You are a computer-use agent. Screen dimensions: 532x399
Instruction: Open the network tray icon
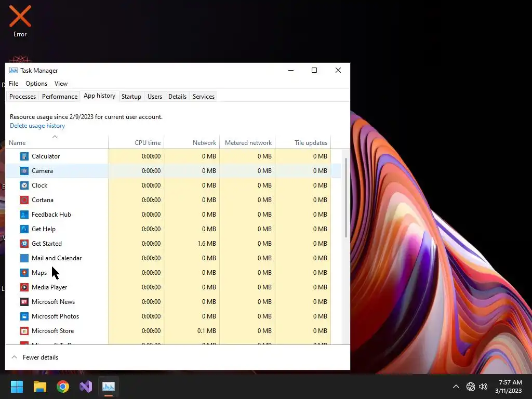click(471, 387)
